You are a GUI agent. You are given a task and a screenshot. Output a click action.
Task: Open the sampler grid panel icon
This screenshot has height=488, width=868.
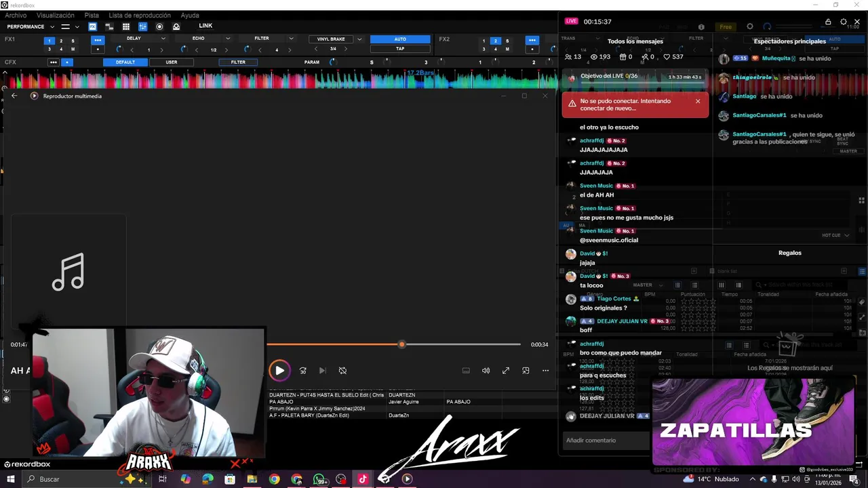(x=126, y=26)
